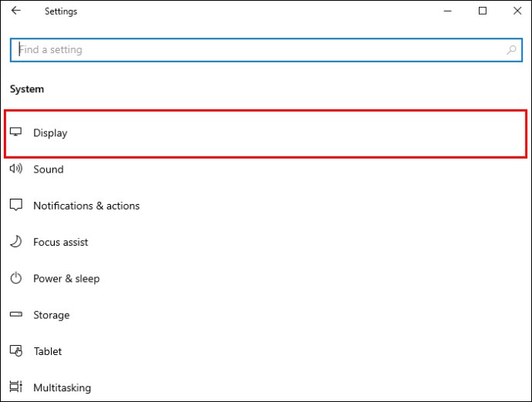
Task: Select the Multitasking text entry
Action: click(x=62, y=387)
